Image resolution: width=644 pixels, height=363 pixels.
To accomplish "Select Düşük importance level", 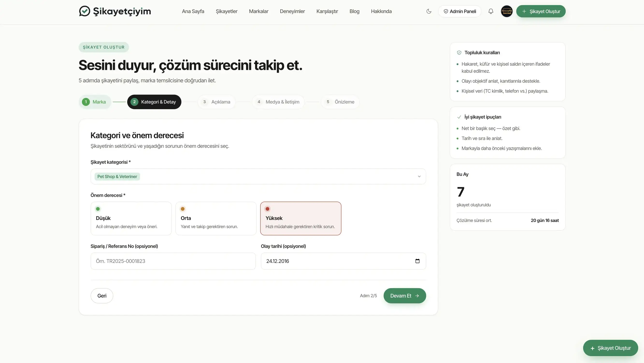I will pyautogui.click(x=131, y=218).
